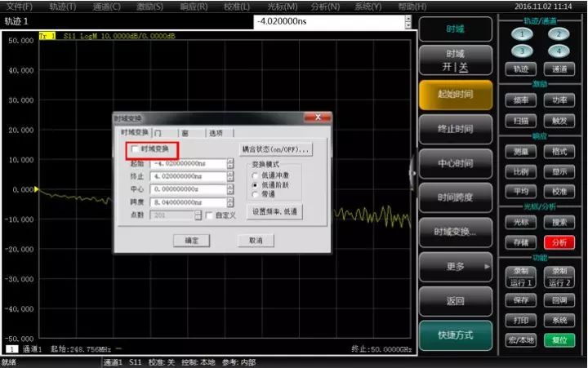Click the 回调 key
This screenshot has width=588, height=368.
click(x=559, y=300)
